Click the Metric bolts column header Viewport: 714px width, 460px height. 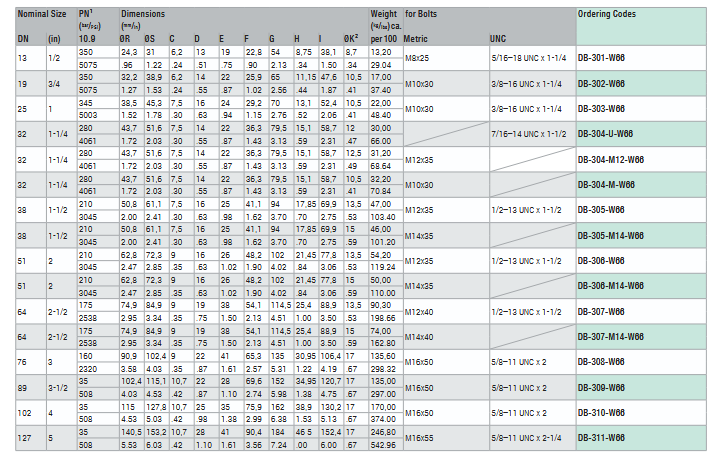(x=416, y=38)
